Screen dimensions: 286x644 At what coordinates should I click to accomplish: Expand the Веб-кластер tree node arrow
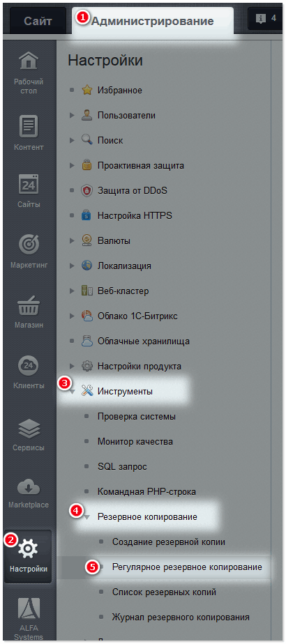pos(73,291)
